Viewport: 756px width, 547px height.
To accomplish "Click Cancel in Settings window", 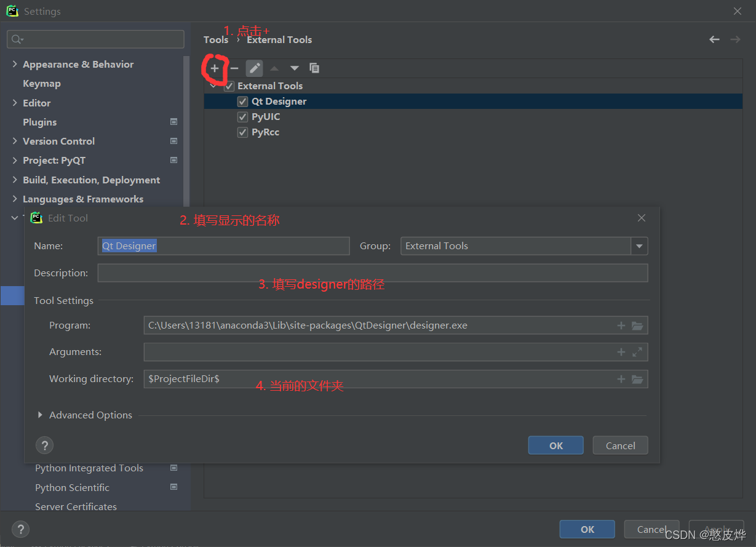I will (651, 529).
